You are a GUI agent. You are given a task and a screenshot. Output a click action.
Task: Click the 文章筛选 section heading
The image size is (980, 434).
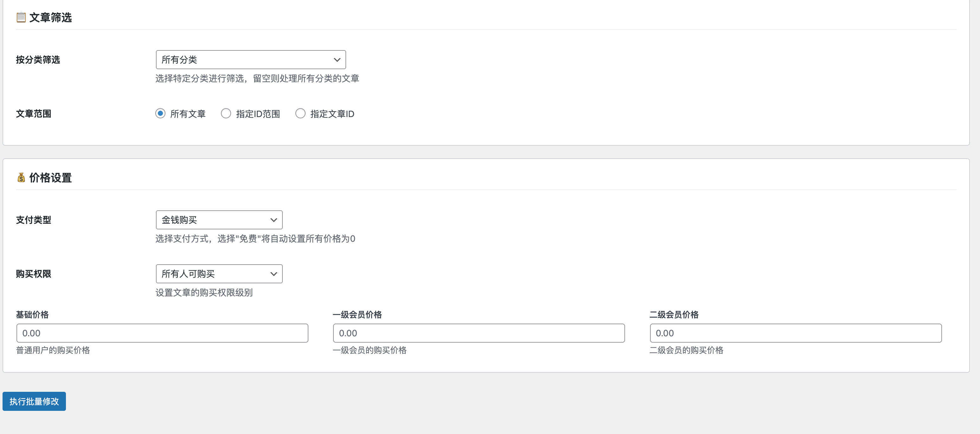tap(51, 17)
